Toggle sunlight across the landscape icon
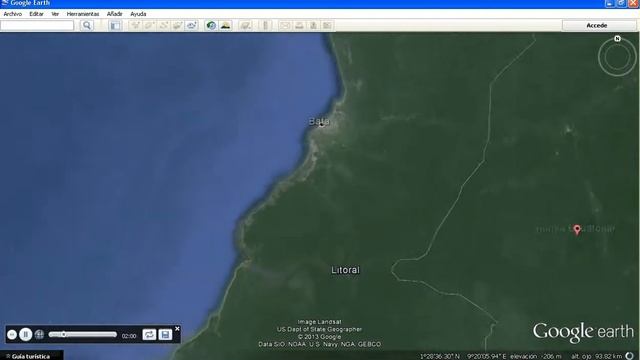Image resolution: width=640 pixels, height=360 pixels. [x=225, y=25]
